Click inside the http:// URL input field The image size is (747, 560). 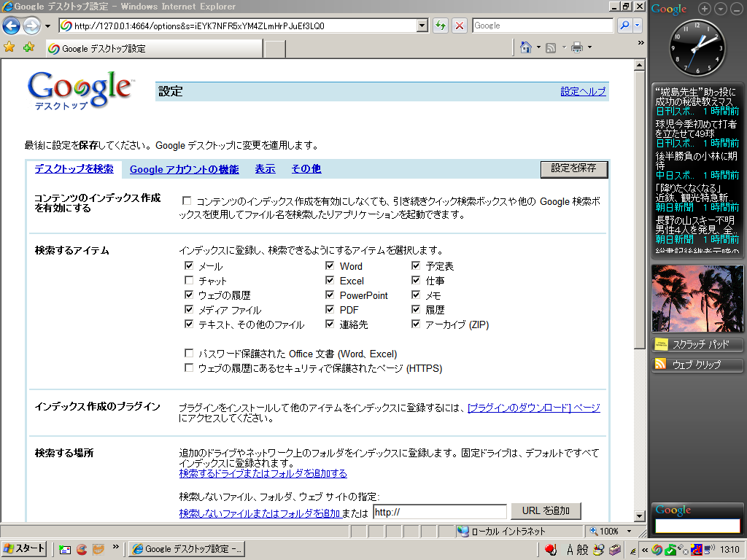[x=439, y=510]
